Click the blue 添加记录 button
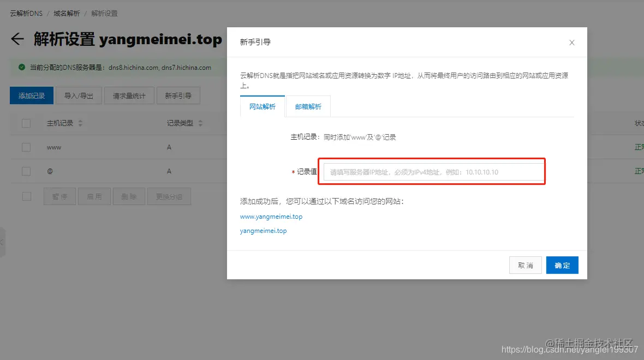Viewport: 644px width, 360px height. [x=31, y=95]
